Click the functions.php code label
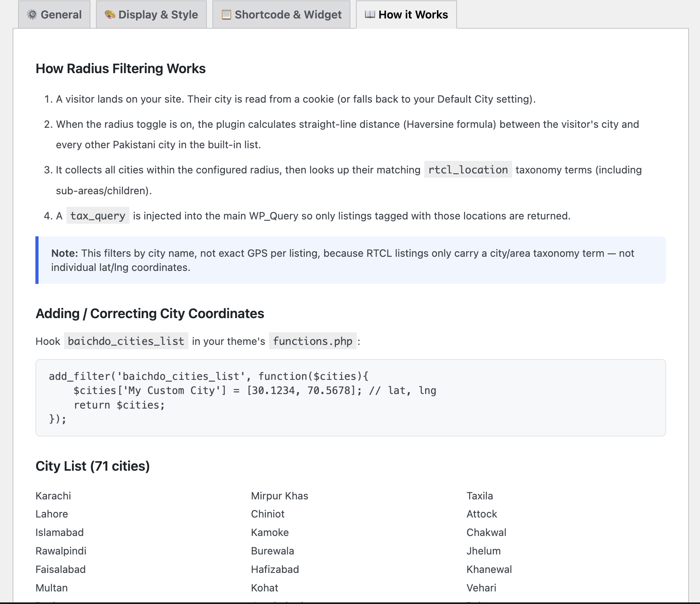The height and width of the screenshot is (604, 700). click(313, 341)
